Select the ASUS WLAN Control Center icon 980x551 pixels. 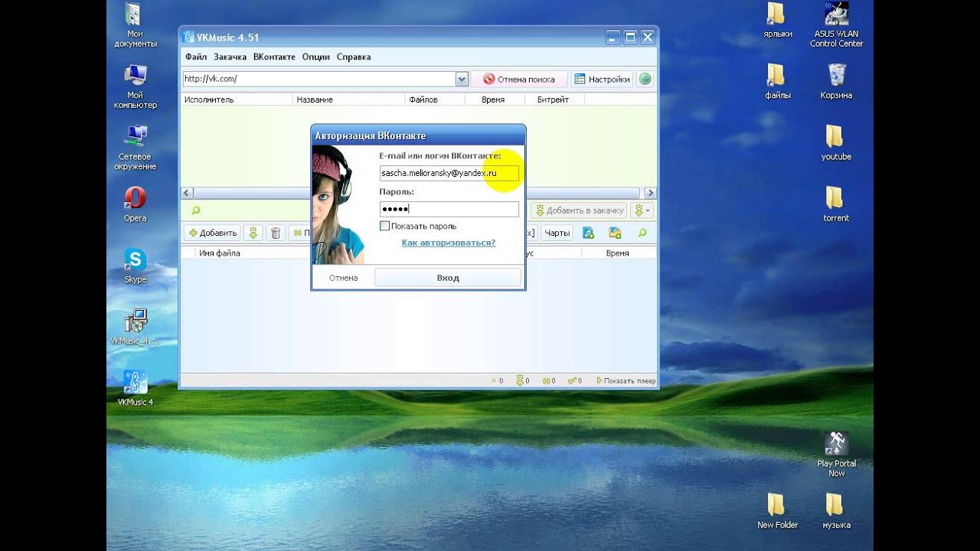click(836, 25)
